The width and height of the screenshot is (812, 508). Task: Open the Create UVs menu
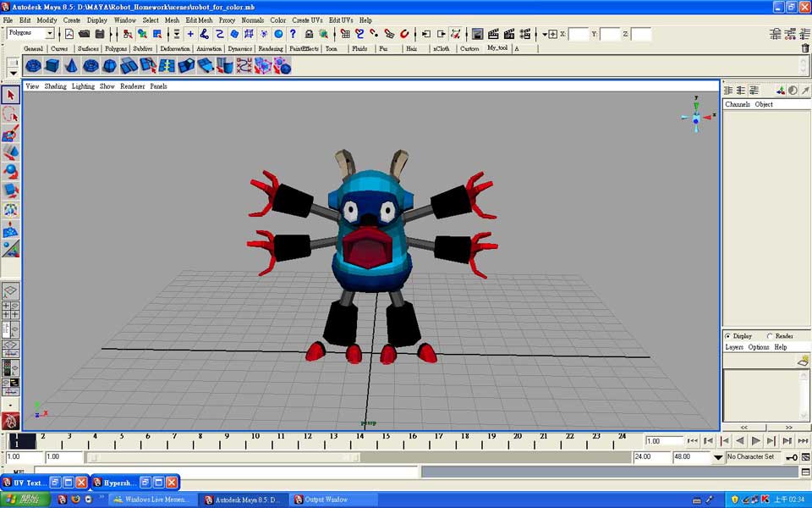[307, 19]
